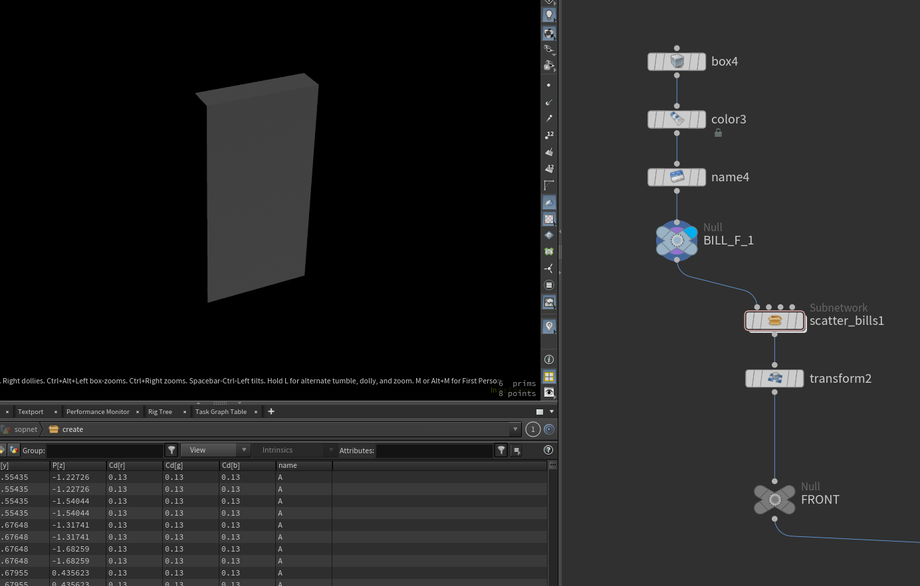Add a new pane tab with plus button
The height and width of the screenshot is (586, 920).
pos(271,411)
